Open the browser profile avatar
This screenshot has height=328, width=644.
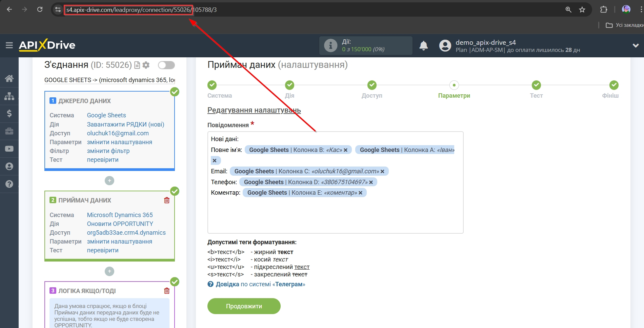[626, 9]
